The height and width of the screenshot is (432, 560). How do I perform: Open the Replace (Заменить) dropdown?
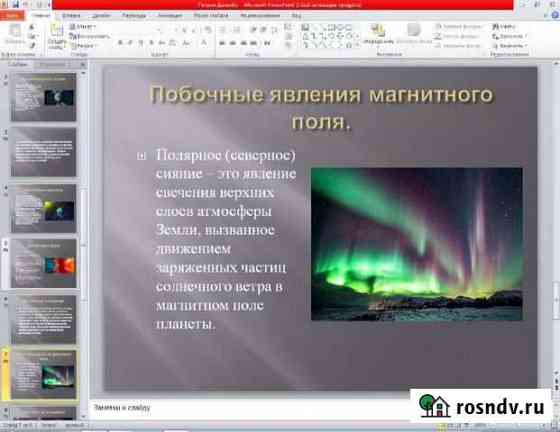coord(509,36)
